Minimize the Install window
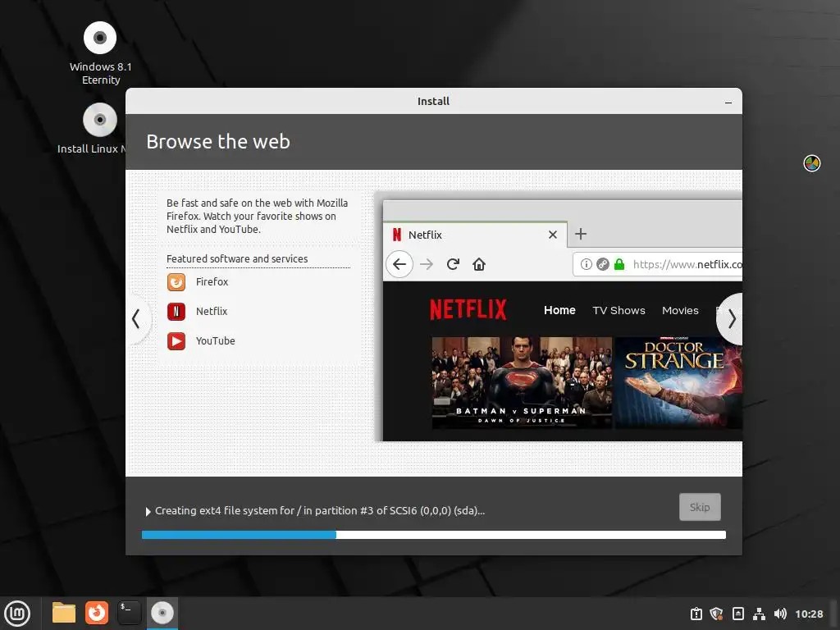Image resolution: width=840 pixels, height=630 pixels. [x=728, y=102]
